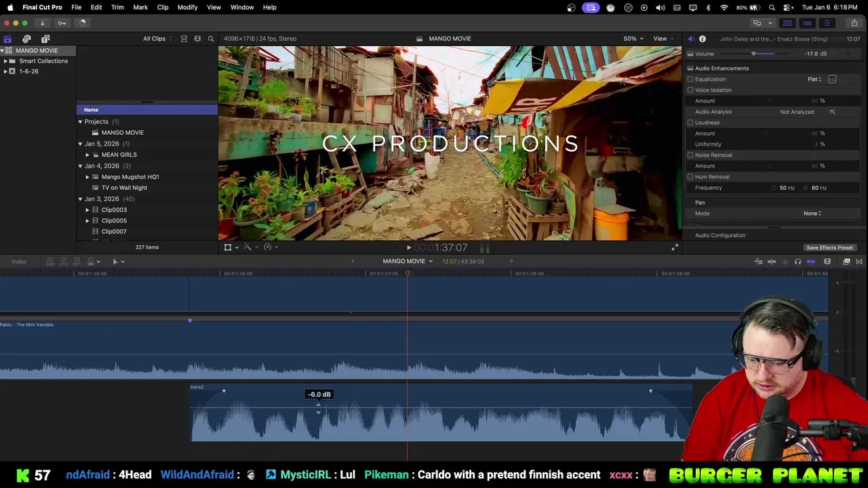
Task: Open the Modify menu
Action: [x=187, y=7]
